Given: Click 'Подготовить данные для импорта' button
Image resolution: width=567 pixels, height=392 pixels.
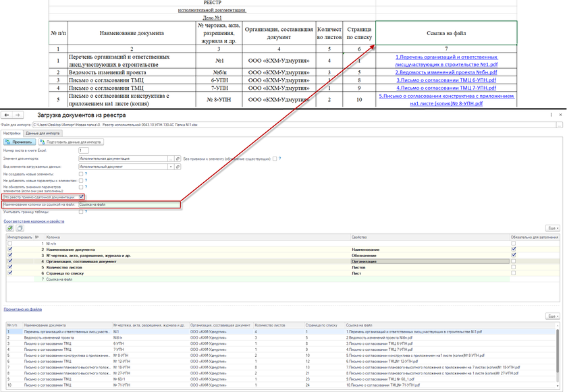Looking at the screenshot, I should pyautogui.click(x=72, y=142).
